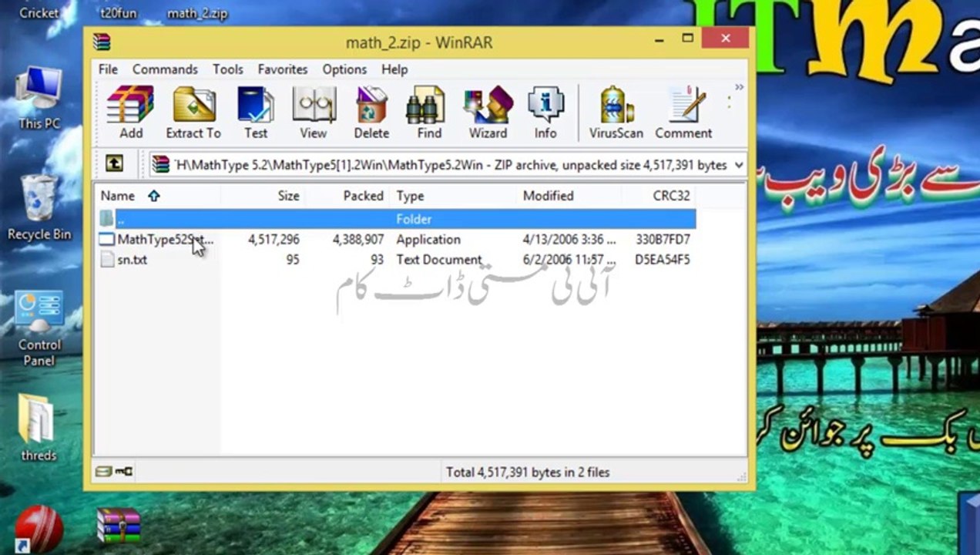Click the size value 4,517,296
Screen dimensions: 980x555
tap(274, 240)
